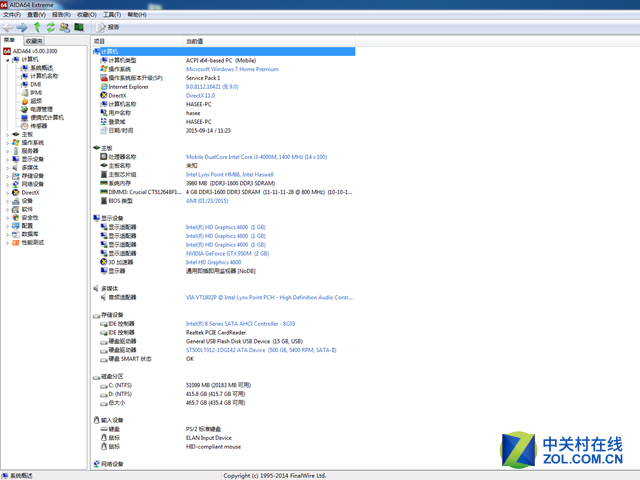This screenshot has height=480, width=640.
Task: Open the 电源管理 node in the tree
Action: [x=41, y=109]
